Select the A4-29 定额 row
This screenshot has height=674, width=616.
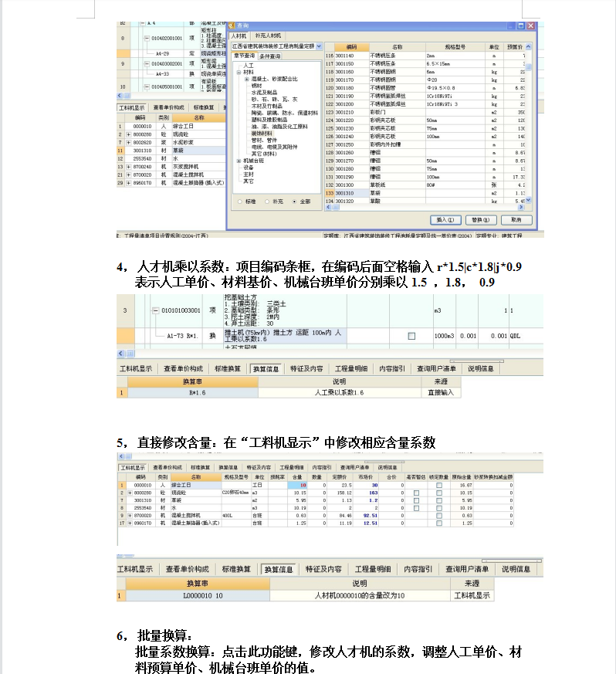coord(171,54)
